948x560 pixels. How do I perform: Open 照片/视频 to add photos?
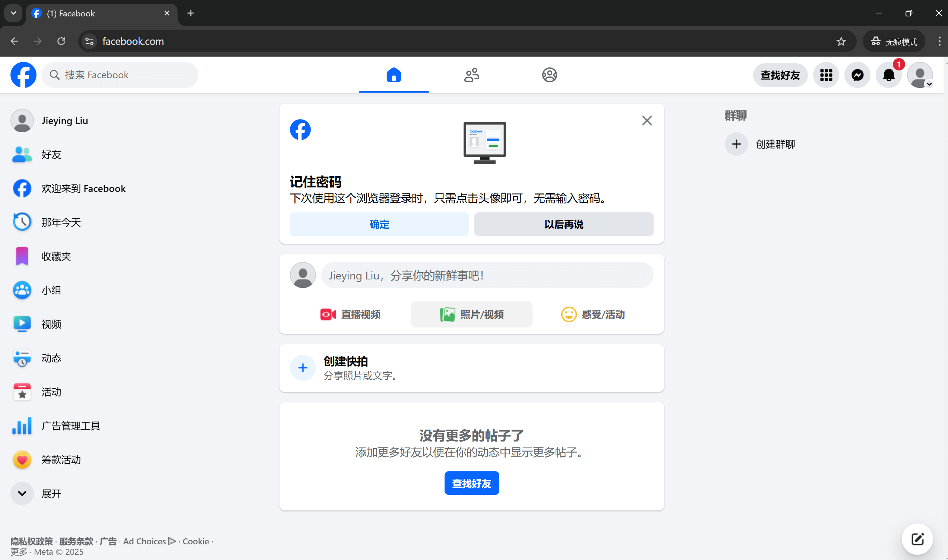[471, 314]
